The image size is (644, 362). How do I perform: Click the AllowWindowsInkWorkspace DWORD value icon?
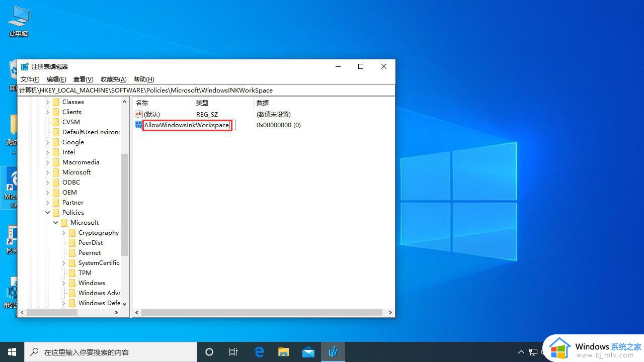(x=139, y=125)
